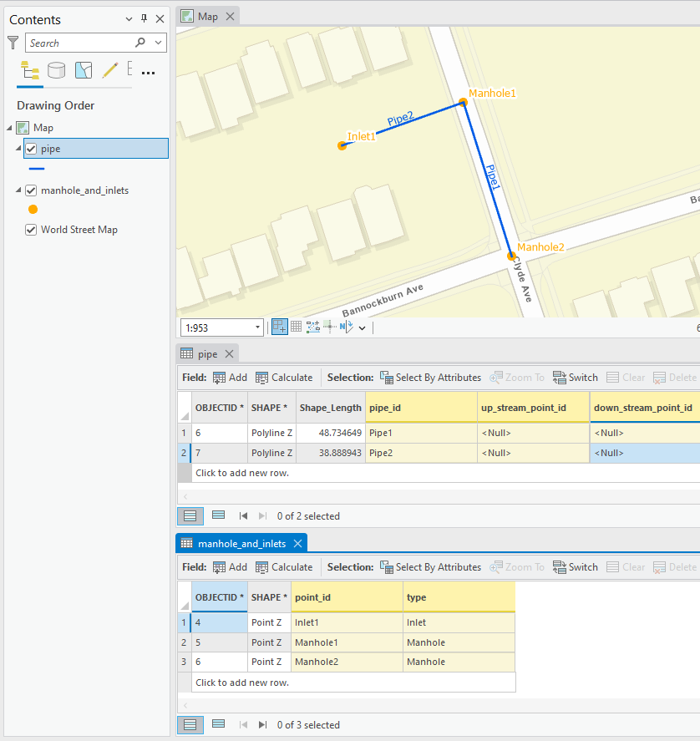
Task: Toggle manhole_and_inlets layer visibility checkbox
Action: (31, 190)
